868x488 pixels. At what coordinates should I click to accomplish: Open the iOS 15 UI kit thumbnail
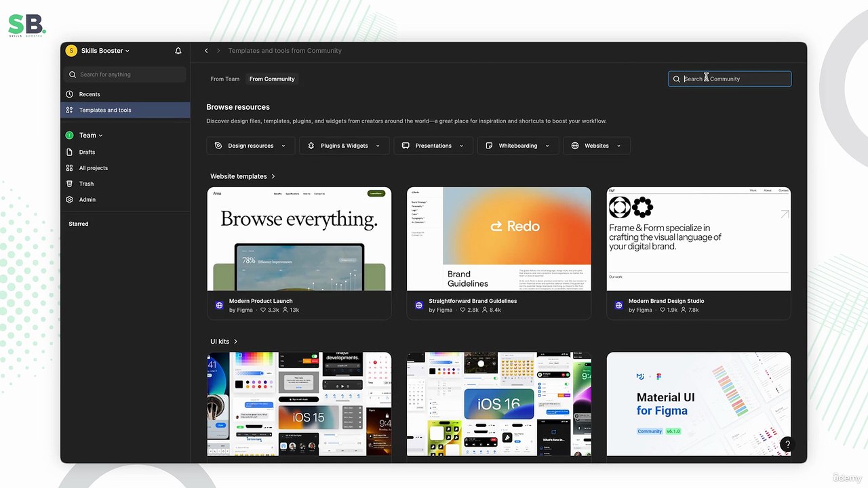coord(299,404)
